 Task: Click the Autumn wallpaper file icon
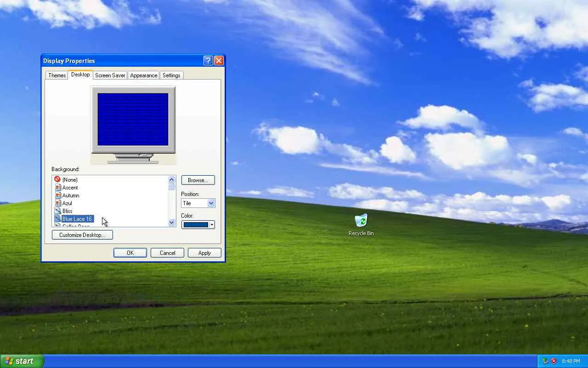pos(58,195)
